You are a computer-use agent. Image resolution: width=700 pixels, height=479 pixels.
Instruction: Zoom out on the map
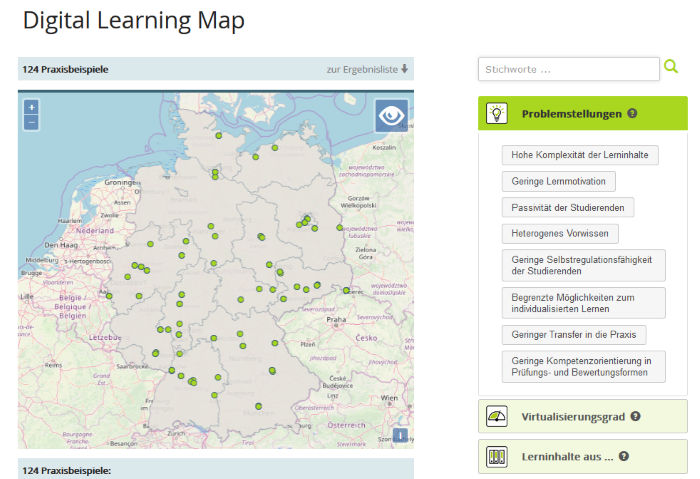pos(31,122)
